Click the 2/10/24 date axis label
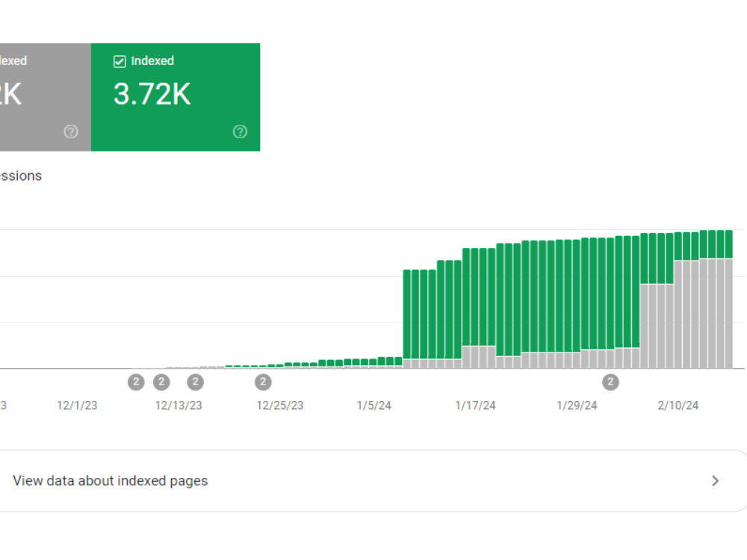 coord(678,405)
